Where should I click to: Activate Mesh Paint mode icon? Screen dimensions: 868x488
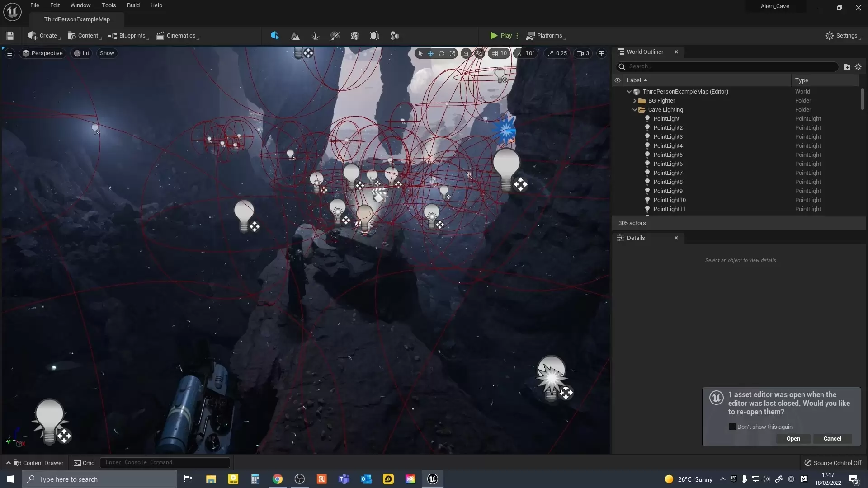pyautogui.click(x=335, y=36)
